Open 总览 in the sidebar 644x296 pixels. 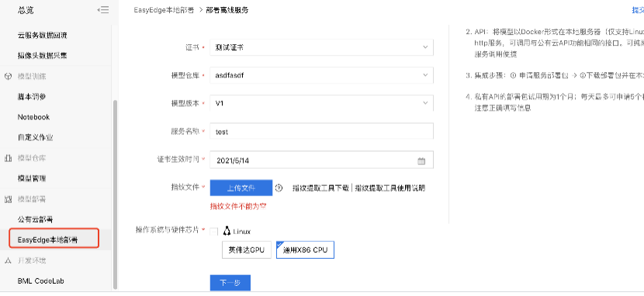(26, 10)
